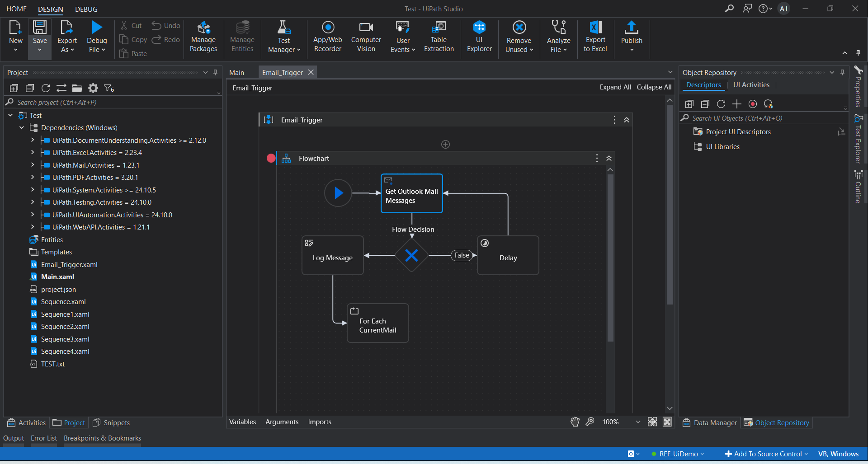
Task: Open project folder in file explorer
Action: pos(77,88)
